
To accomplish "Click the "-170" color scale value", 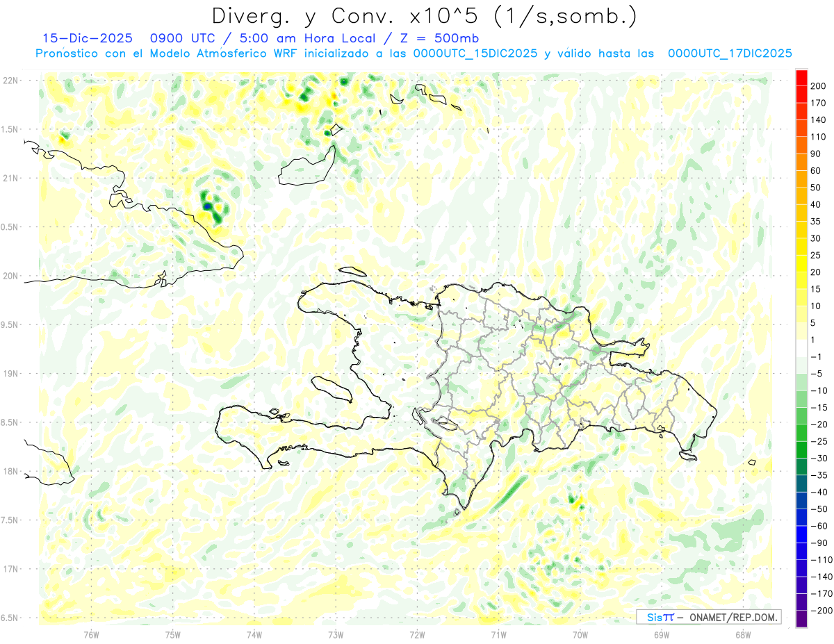I will tap(823, 594).
